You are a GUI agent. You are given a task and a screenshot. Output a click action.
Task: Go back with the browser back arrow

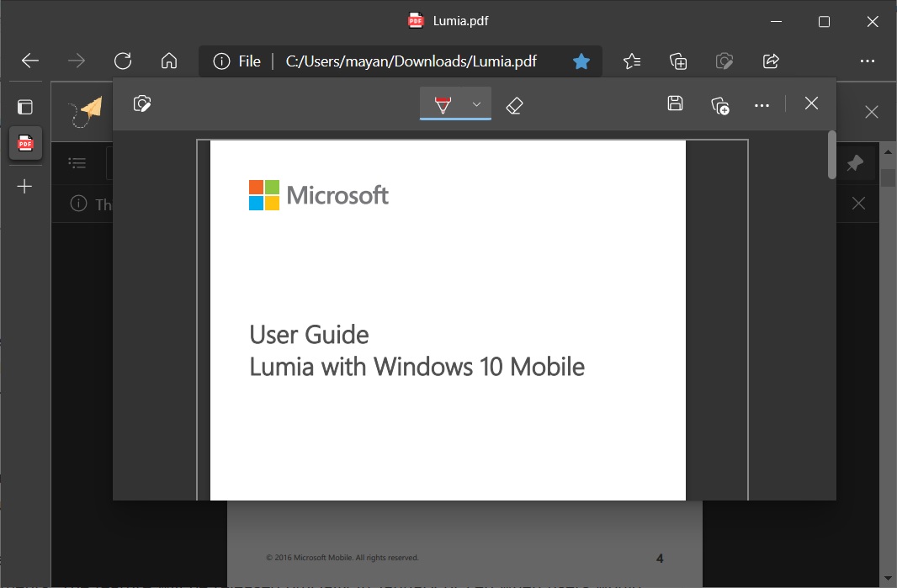click(x=29, y=61)
